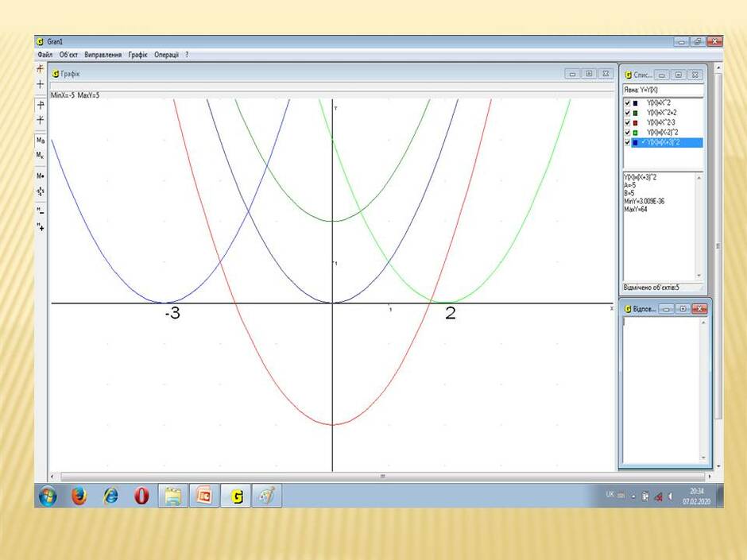Click the Графік window logo icon

[56, 74]
